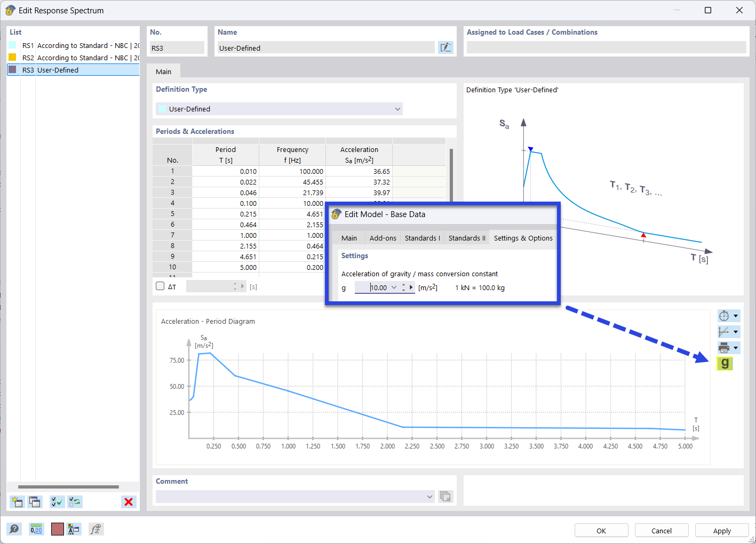This screenshot has width=756, height=544.
Task: Enable the ΔT checkbox
Action: (160, 286)
